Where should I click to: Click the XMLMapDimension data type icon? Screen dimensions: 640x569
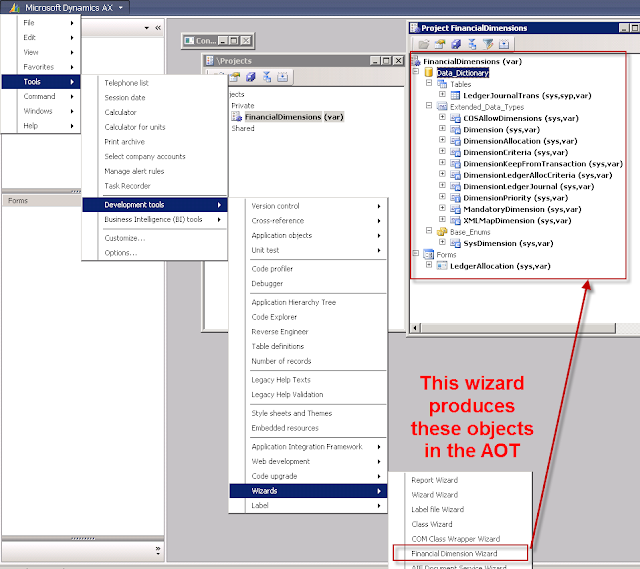point(455,220)
